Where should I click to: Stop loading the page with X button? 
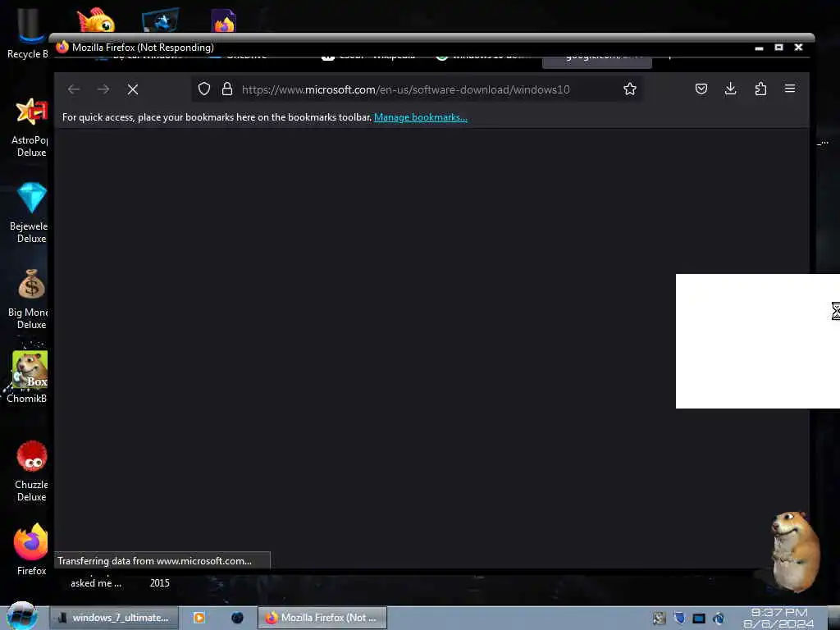coord(133,89)
